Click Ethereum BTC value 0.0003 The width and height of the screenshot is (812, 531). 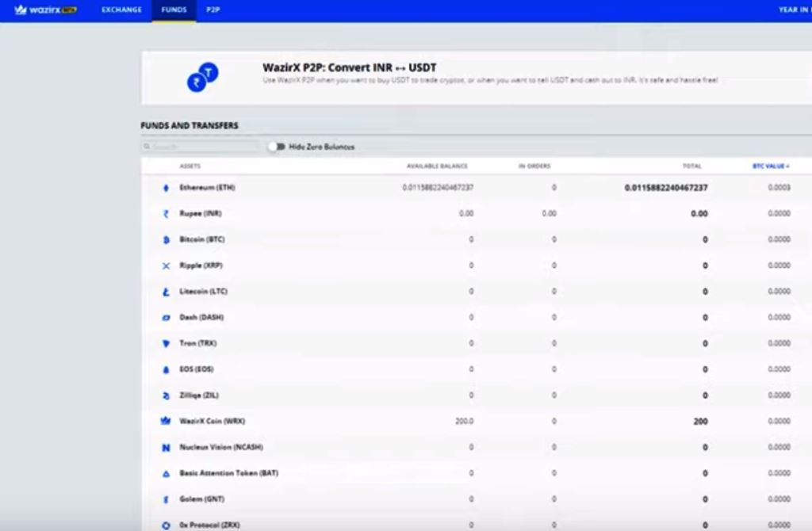(x=779, y=187)
